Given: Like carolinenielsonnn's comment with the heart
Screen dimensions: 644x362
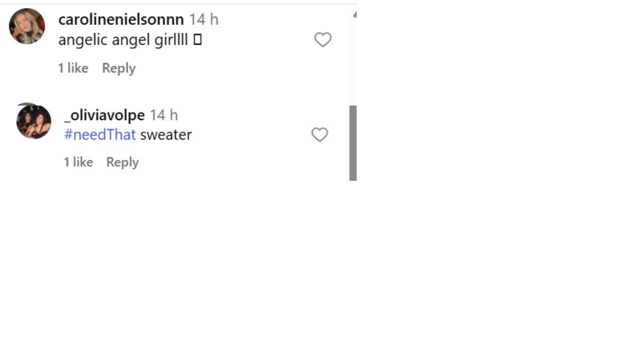Looking at the screenshot, I should tap(323, 40).
